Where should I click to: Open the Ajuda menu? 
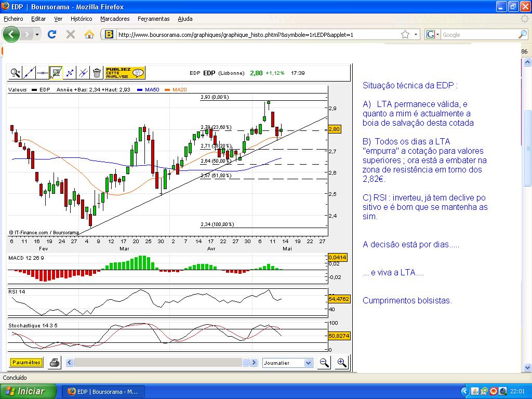pyautogui.click(x=185, y=19)
